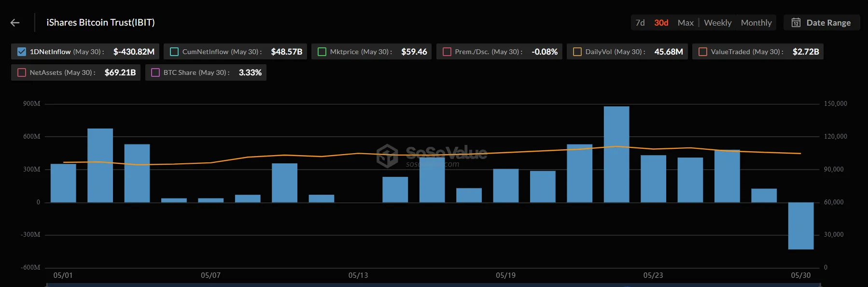Check the Prem./Dsc. checkbox
The height and width of the screenshot is (287, 868).
(447, 52)
